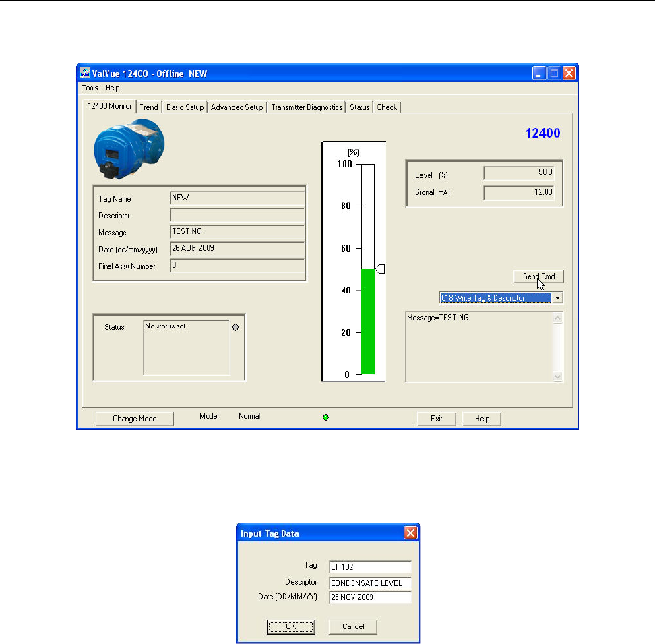This screenshot has height=644, width=655.
Task: Minimize the ValVue 12400 window
Action: 539,73
